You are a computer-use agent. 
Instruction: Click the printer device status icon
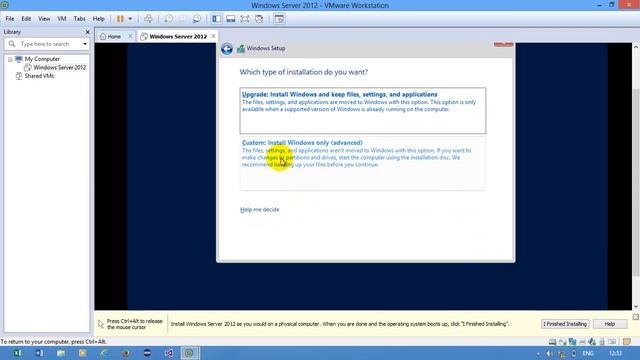click(x=582, y=342)
